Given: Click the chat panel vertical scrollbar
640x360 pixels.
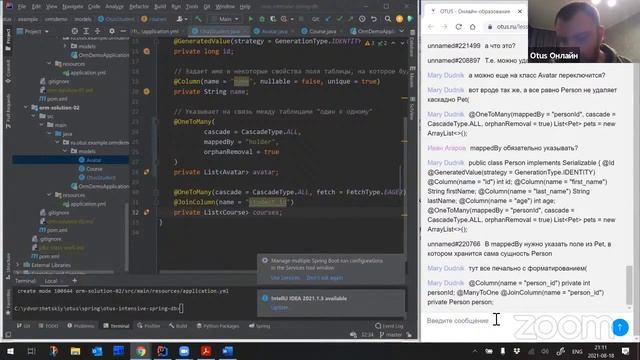Looking at the screenshot, I should 629,285.
